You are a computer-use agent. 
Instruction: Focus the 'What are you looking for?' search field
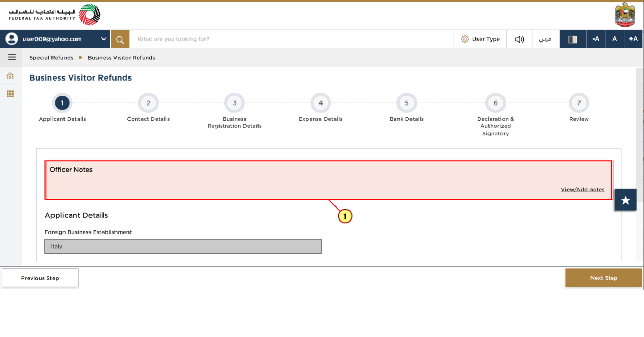(291, 39)
